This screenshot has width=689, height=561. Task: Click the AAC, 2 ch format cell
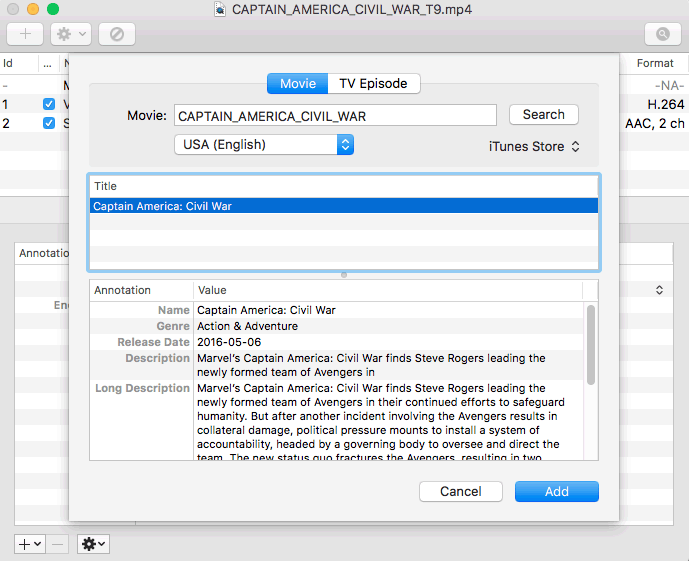coord(655,123)
